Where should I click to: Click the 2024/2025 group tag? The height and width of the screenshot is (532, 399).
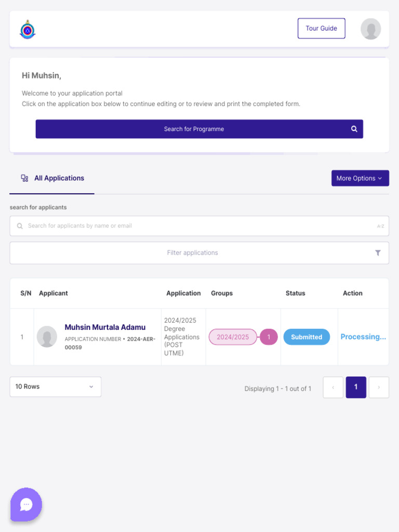[233, 337]
